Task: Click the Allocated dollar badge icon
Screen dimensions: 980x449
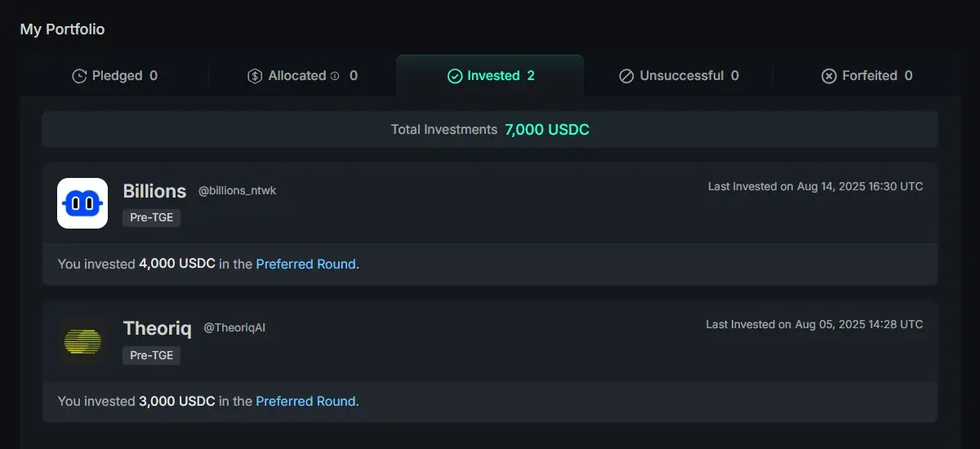Action: tap(255, 76)
